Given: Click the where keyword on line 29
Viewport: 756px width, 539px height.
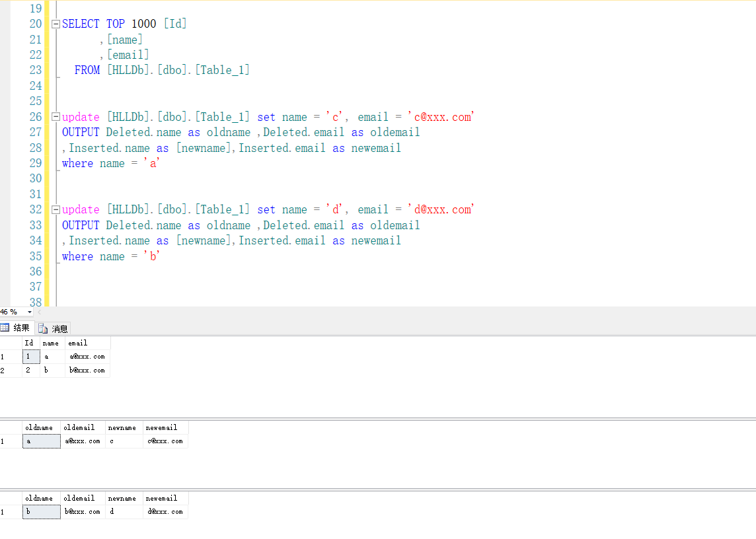Looking at the screenshot, I should [77, 163].
